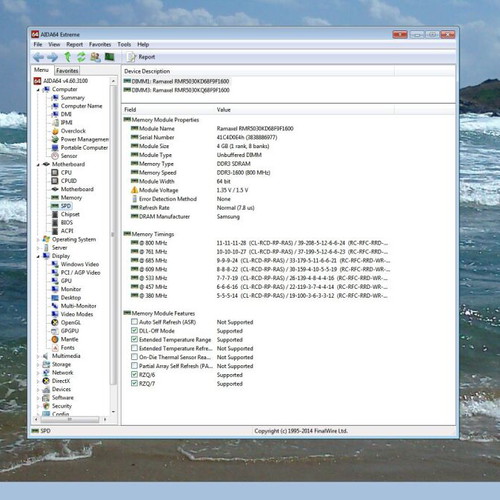Select the Sensor tree item

pyautogui.click(x=69, y=156)
